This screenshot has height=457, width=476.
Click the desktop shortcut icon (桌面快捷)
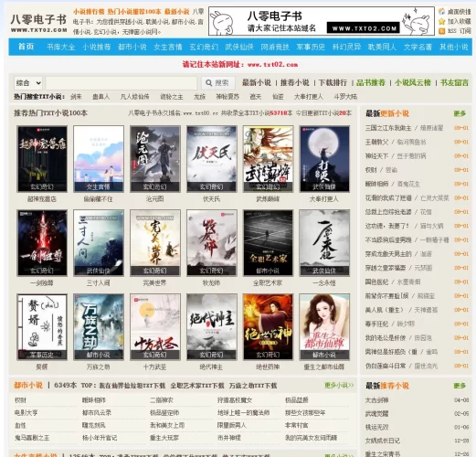[441, 12]
